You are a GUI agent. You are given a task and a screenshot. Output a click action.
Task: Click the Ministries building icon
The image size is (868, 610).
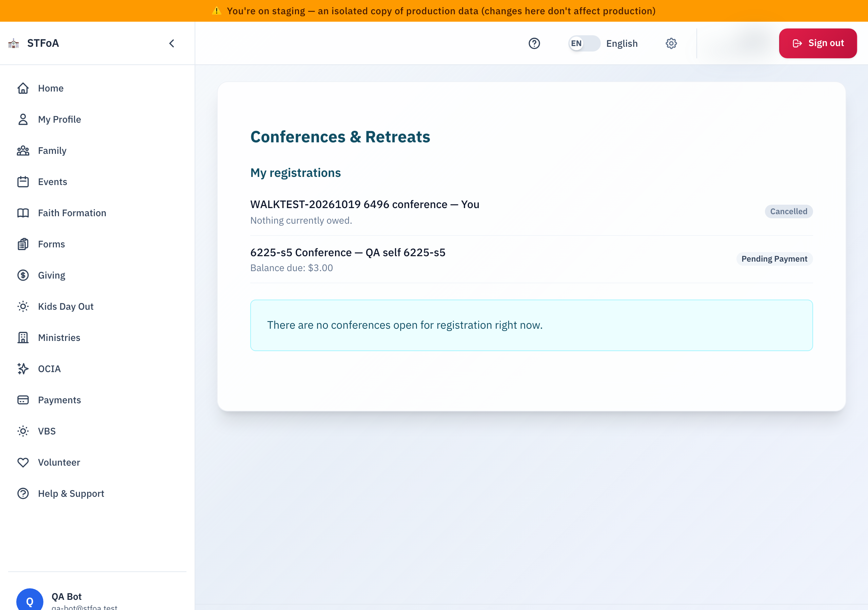(23, 338)
